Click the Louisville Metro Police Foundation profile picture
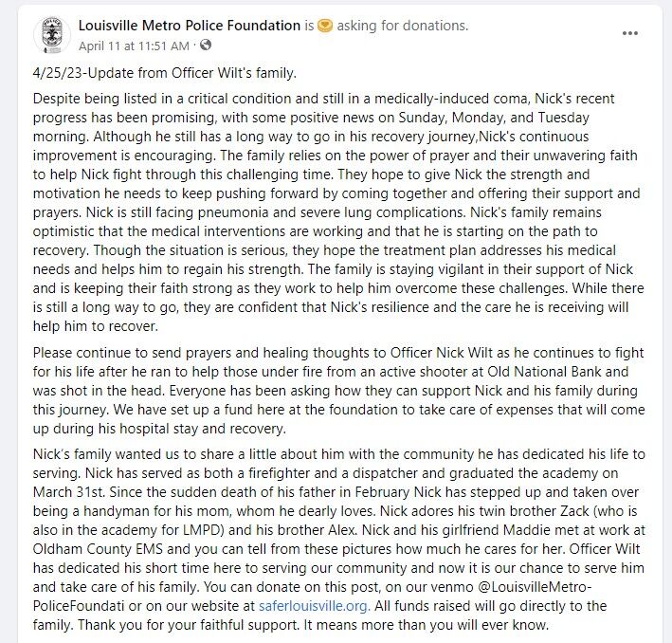This screenshot has width=672, height=643. click(51, 35)
